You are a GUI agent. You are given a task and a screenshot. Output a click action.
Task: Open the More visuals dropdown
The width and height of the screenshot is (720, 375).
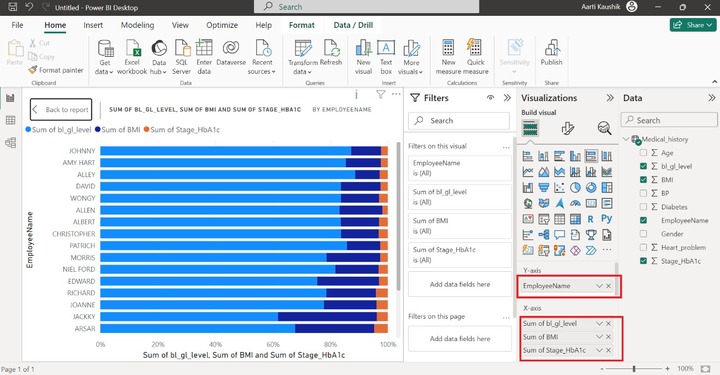point(411,57)
